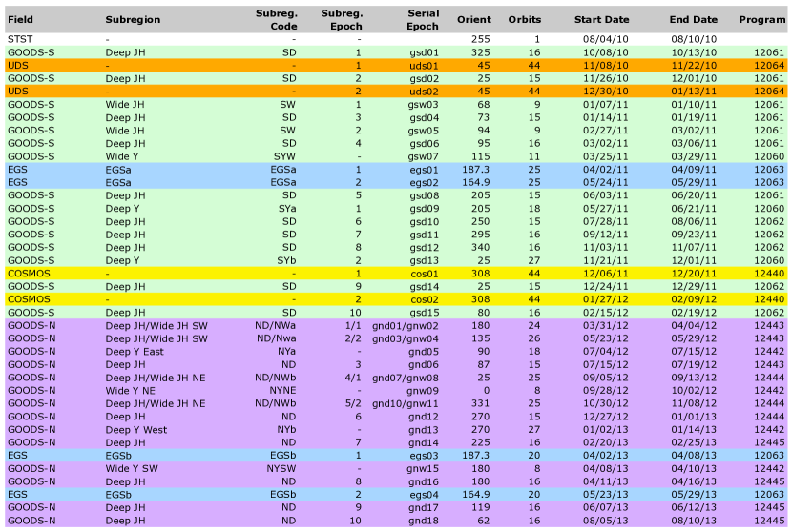Select serial epoch egs03
Screen dimensions: 792x532
pyautogui.click(x=425, y=456)
